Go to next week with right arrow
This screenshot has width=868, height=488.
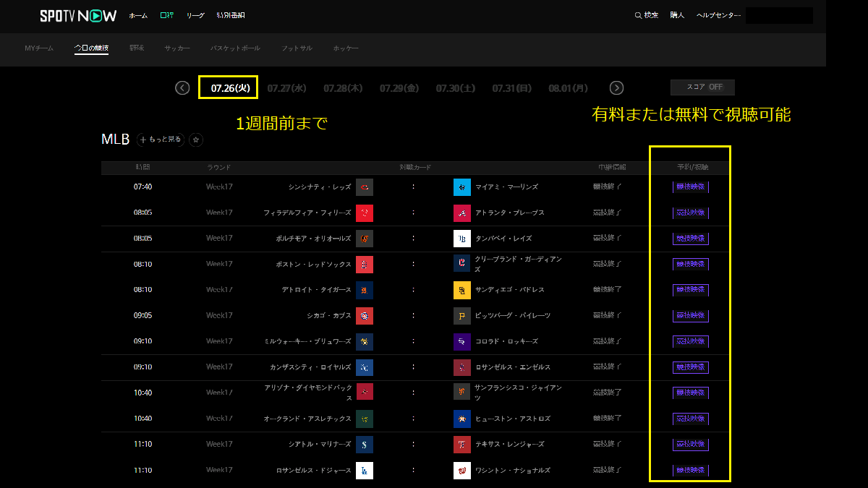(616, 87)
